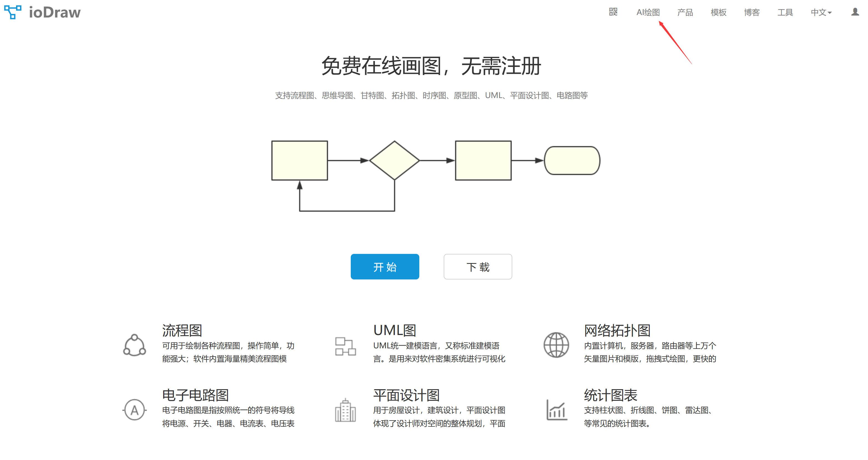The image size is (868, 460).
Task: Click the 流程图 heading
Action: tap(182, 330)
